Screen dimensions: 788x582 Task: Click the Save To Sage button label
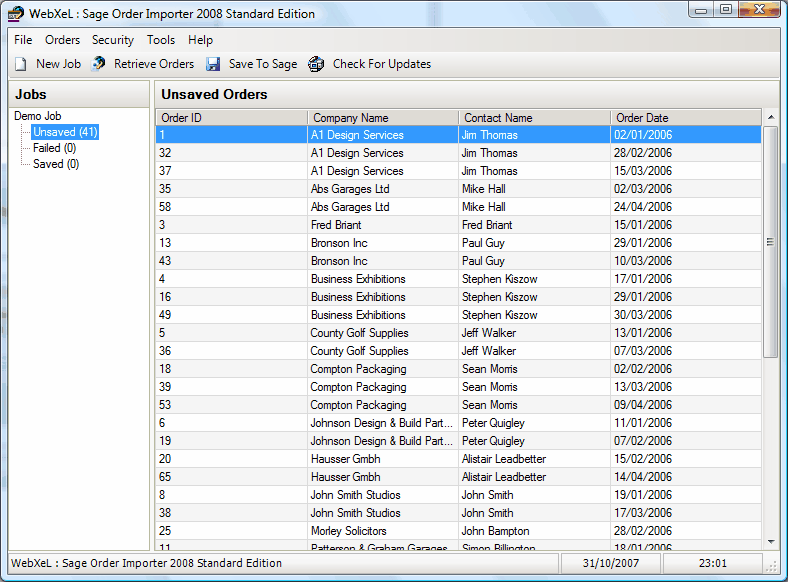[x=263, y=64]
